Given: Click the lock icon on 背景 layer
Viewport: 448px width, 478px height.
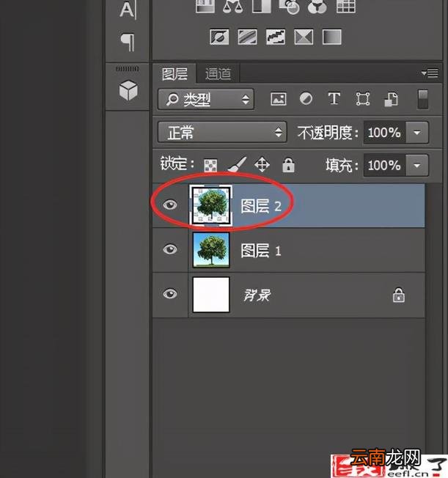Looking at the screenshot, I should click(399, 295).
